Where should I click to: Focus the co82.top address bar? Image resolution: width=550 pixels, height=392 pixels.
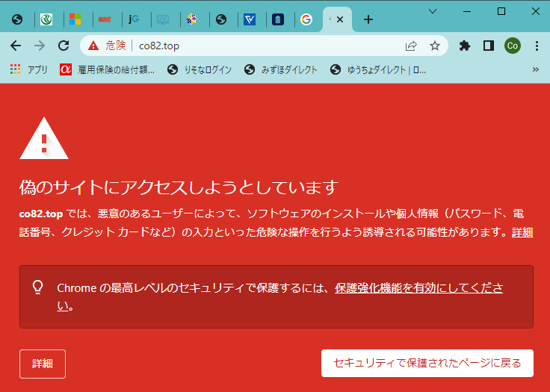pos(264,46)
